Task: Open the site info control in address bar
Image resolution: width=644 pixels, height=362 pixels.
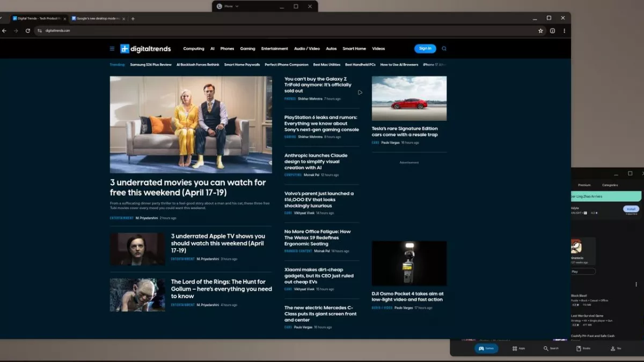Action: point(40,31)
